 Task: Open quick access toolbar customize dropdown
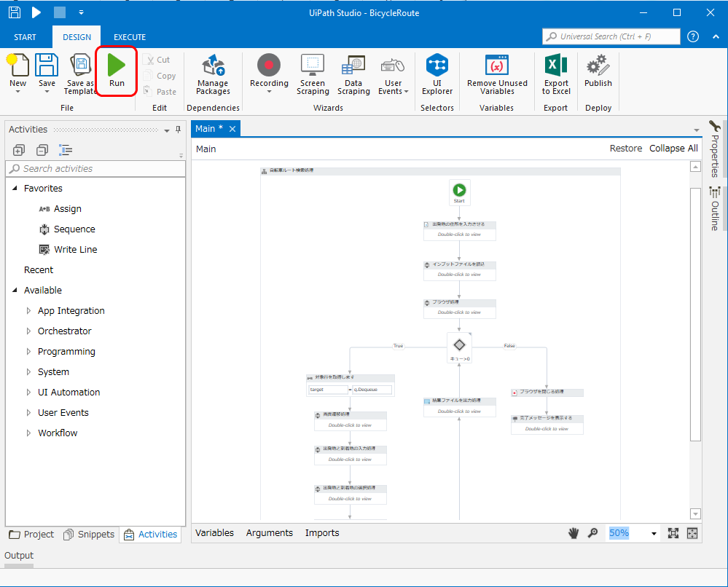[81, 12]
